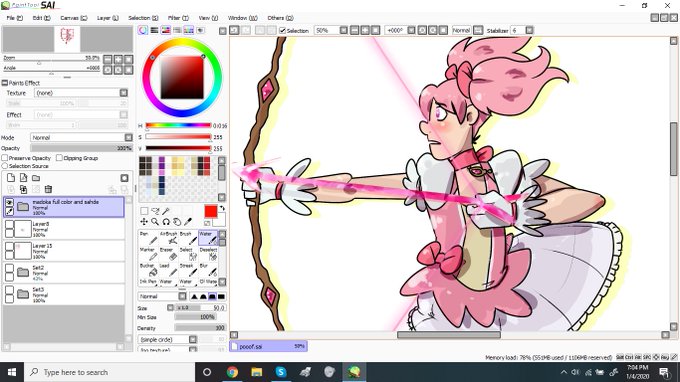Swap foreground and background colors

tap(222, 209)
